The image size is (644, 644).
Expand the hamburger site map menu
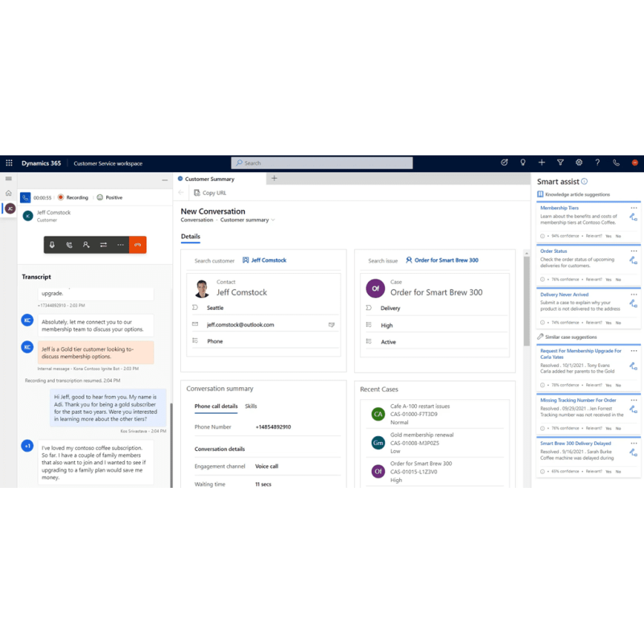[x=9, y=179]
